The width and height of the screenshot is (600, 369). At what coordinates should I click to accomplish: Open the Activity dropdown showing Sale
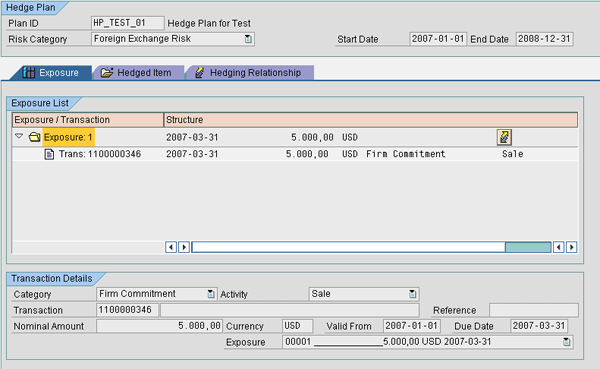(x=412, y=294)
